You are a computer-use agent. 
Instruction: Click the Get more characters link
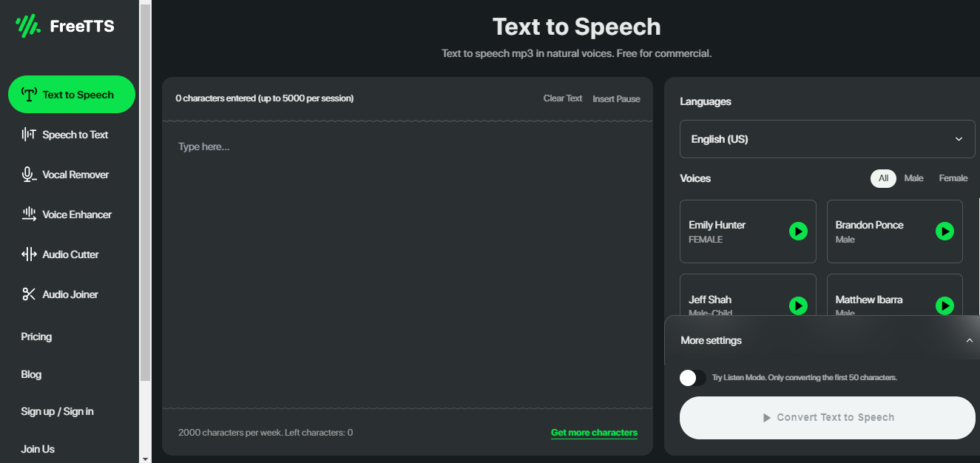click(x=594, y=432)
